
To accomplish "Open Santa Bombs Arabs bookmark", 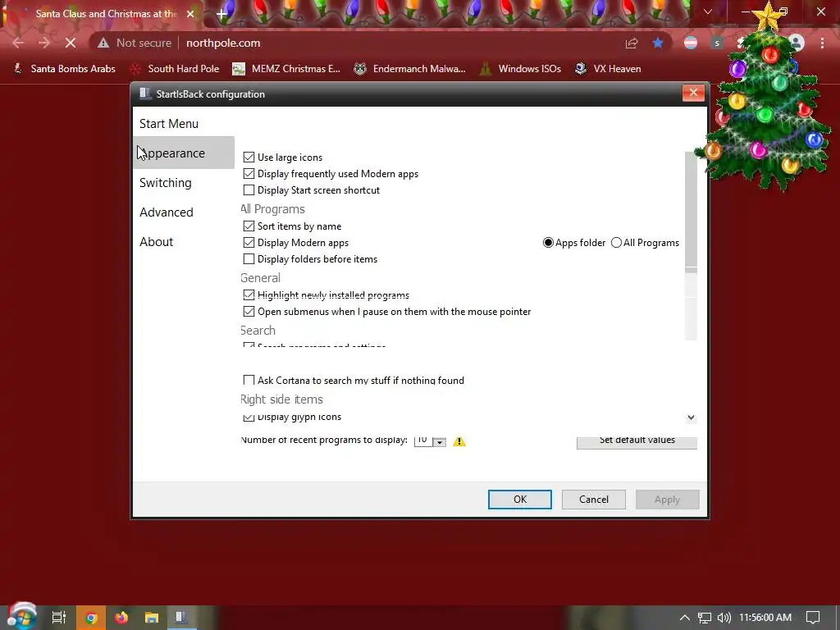I will [x=64, y=69].
